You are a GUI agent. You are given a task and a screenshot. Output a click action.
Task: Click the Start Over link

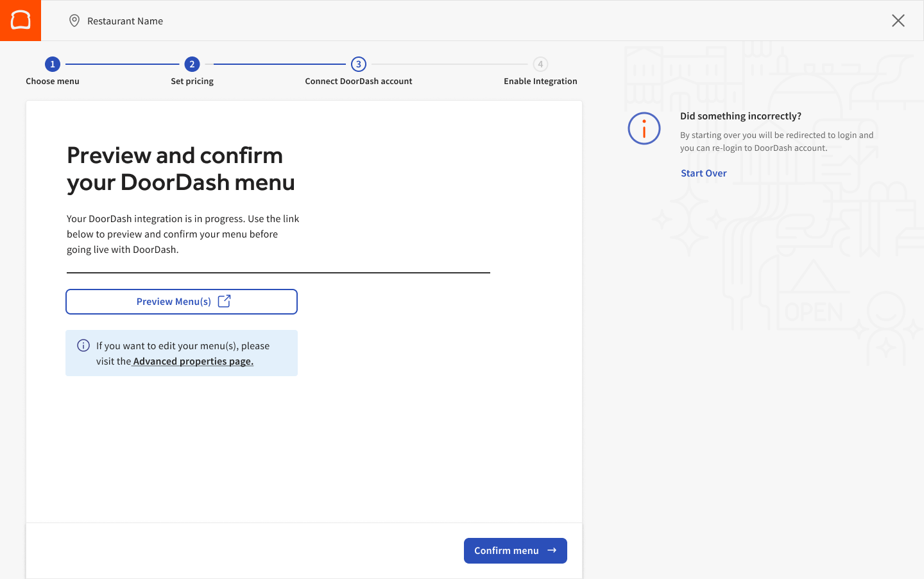703,173
